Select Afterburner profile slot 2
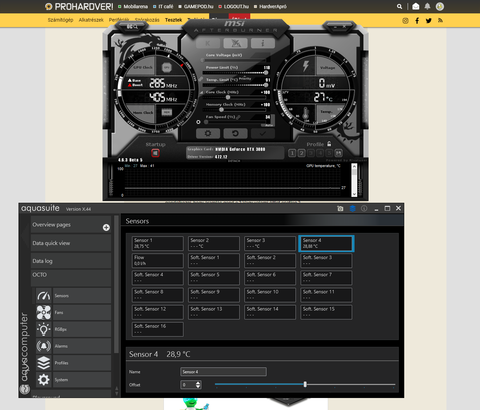The image size is (480, 410). click(x=301, y=153)
